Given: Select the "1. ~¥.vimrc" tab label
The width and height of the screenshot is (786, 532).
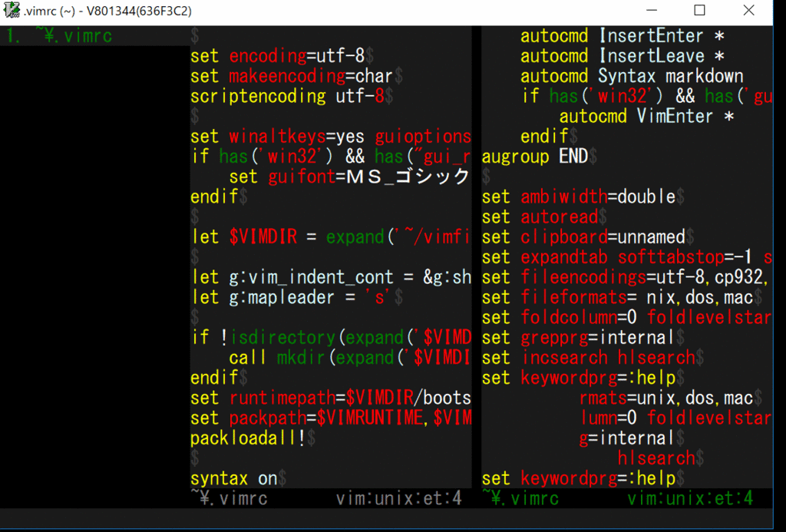Looking at the screenshot, I should 59,36.
